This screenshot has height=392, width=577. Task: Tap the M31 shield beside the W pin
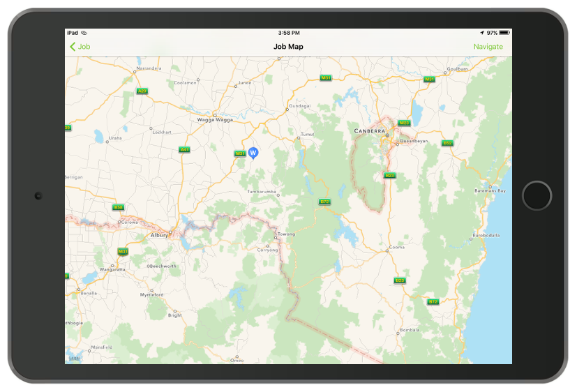coord(240,153)
